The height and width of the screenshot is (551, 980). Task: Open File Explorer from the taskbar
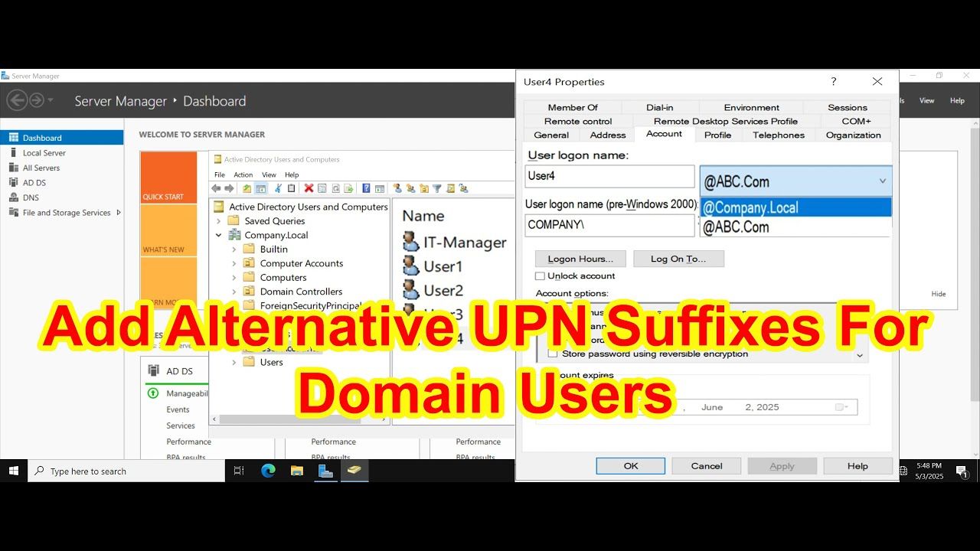(x=297, y=471)
